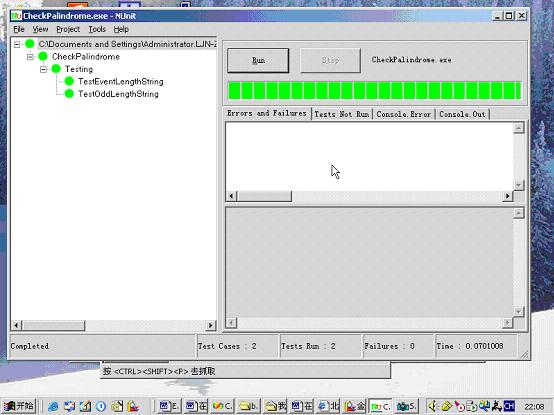Image resolution: width=554 pixels, height=415 pixels.
Task: Click CheckPalindrome.exe label beside Stop
Action: pos(411,60)
